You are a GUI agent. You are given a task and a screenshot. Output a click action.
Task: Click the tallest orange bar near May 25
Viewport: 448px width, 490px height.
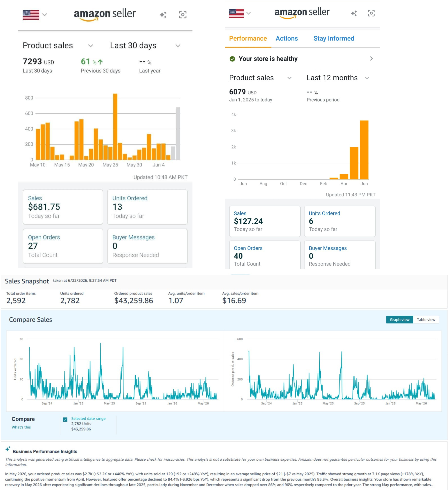pos(115,127)
